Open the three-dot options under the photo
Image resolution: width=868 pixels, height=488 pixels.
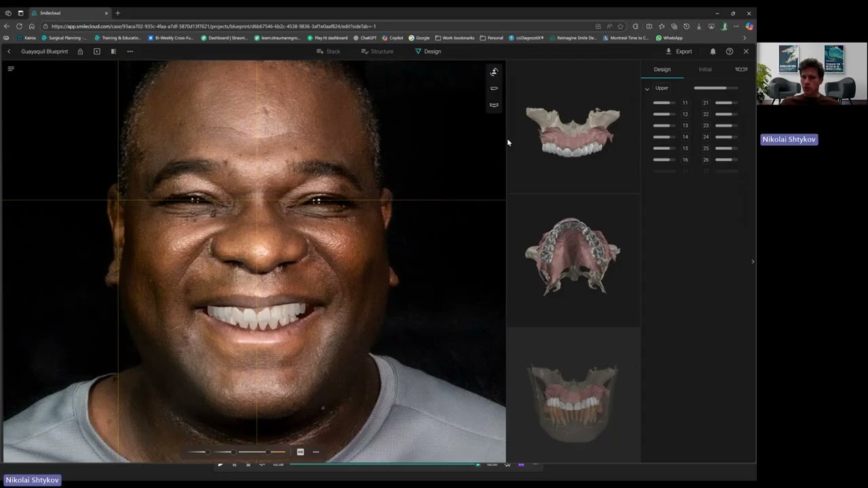click(x=315, y=452)
